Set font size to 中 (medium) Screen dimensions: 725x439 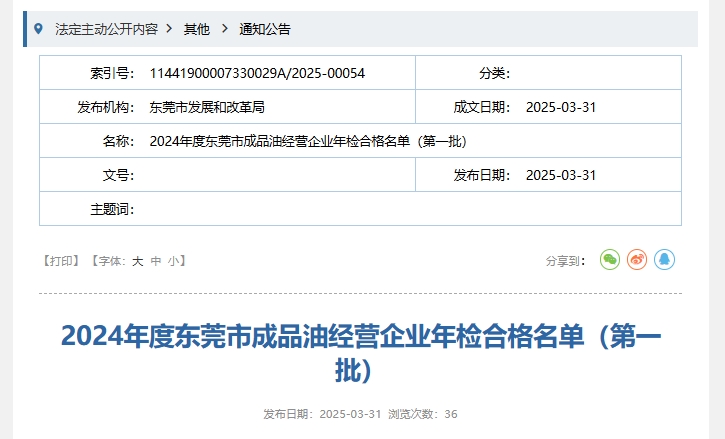pyautogui.click(x=155, y=261)
